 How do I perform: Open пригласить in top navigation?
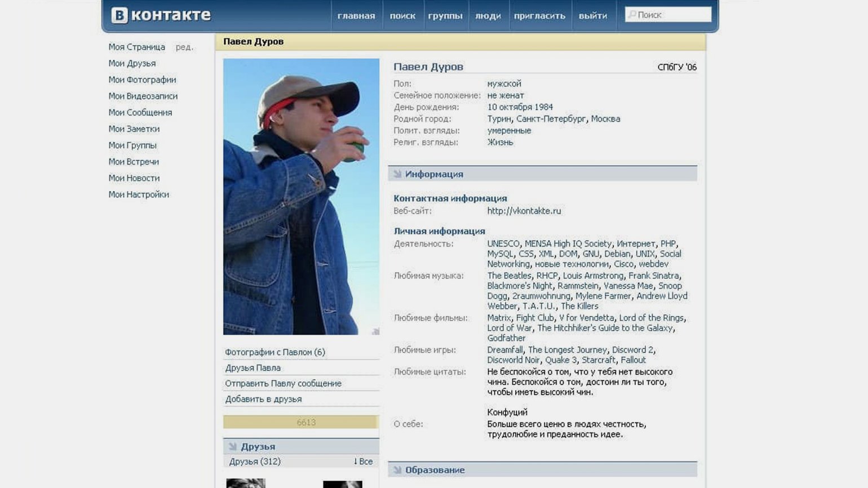pyautogui.click(x=539, y=16)
